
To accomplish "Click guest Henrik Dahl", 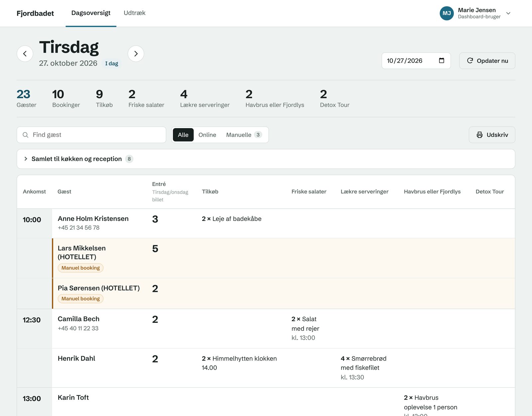I will (76, 358).
